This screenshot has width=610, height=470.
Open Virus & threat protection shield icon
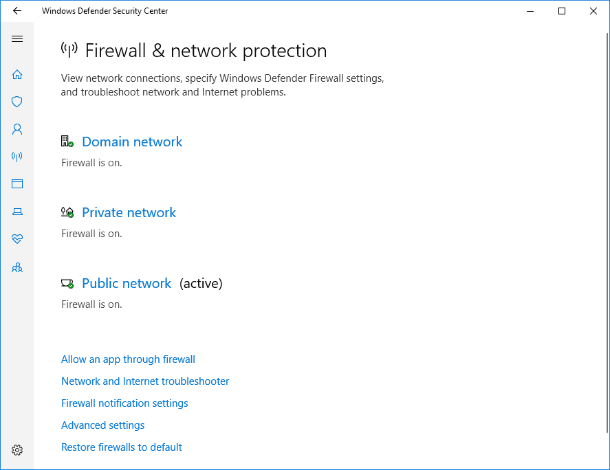point(17,102)
